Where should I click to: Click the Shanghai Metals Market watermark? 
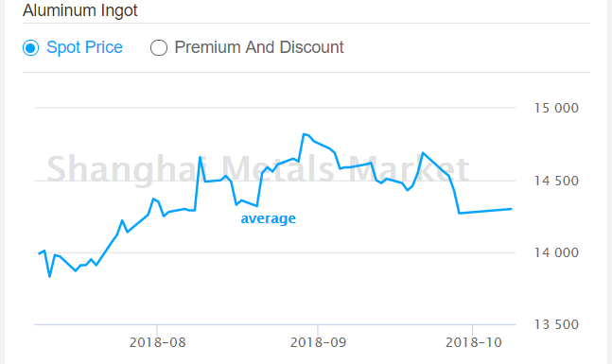pos(257,169)
